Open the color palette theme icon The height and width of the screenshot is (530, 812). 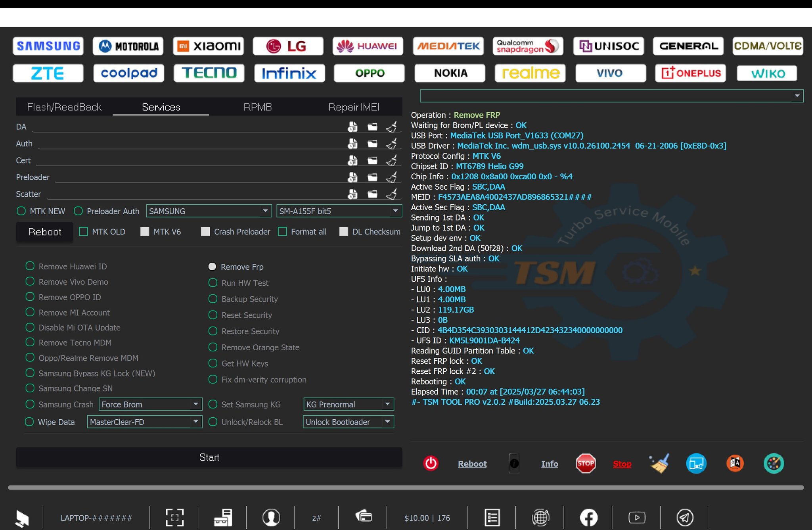coord(774,463)
